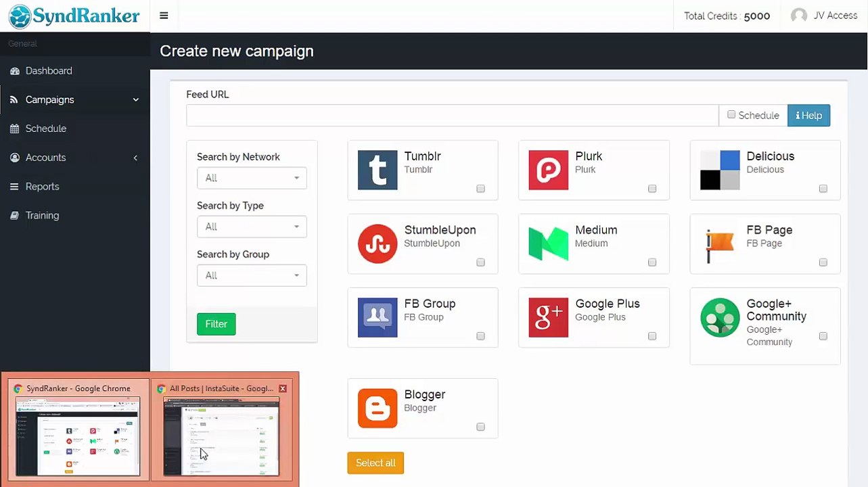Click the FB Group network logo
Screen dimensions: 868x487
[x=378, y=317]
